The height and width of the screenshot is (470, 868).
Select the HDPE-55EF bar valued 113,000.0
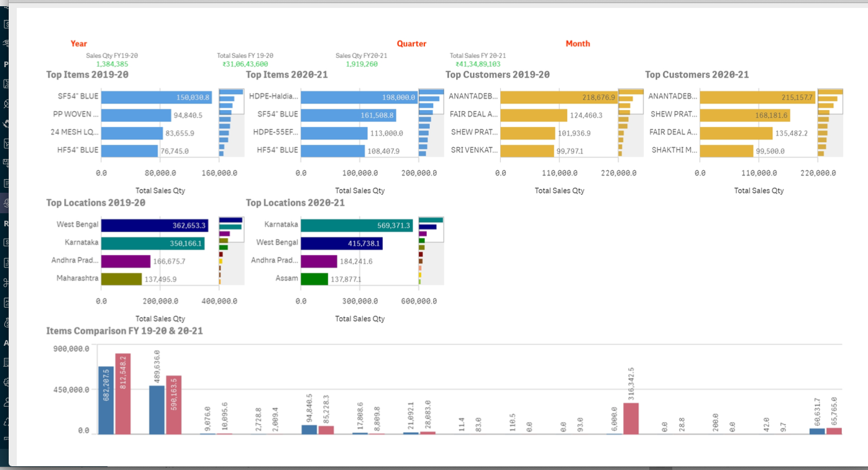click(x=334, y=133)
